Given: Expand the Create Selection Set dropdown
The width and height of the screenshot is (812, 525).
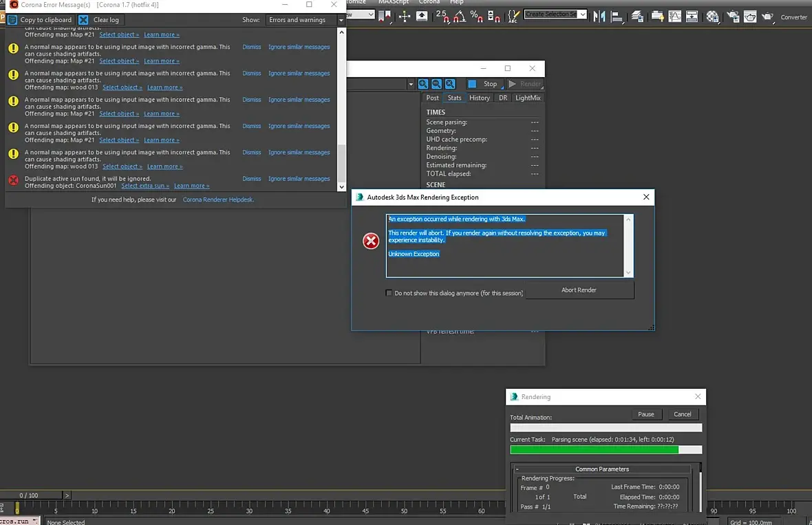Looking at the screenshot, I should pos(582,14).
